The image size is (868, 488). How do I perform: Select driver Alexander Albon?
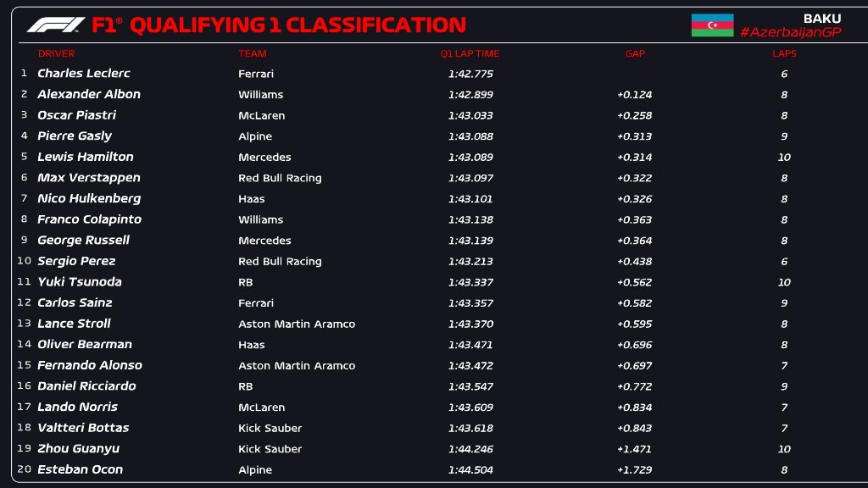(89, 94)
